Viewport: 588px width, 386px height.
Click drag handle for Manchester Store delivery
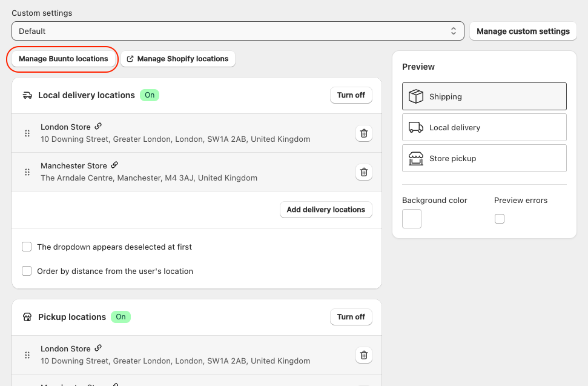click(27, 172)
